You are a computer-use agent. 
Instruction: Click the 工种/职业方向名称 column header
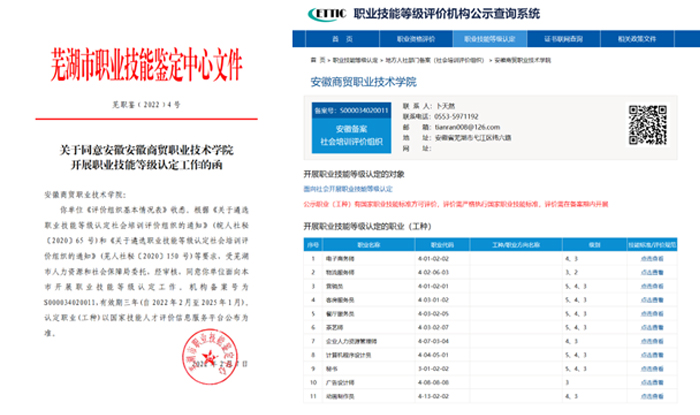(x=516, y=245)
